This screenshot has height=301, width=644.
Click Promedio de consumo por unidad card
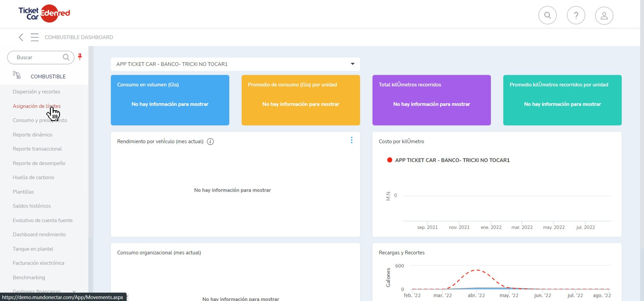tap(300, 100)
